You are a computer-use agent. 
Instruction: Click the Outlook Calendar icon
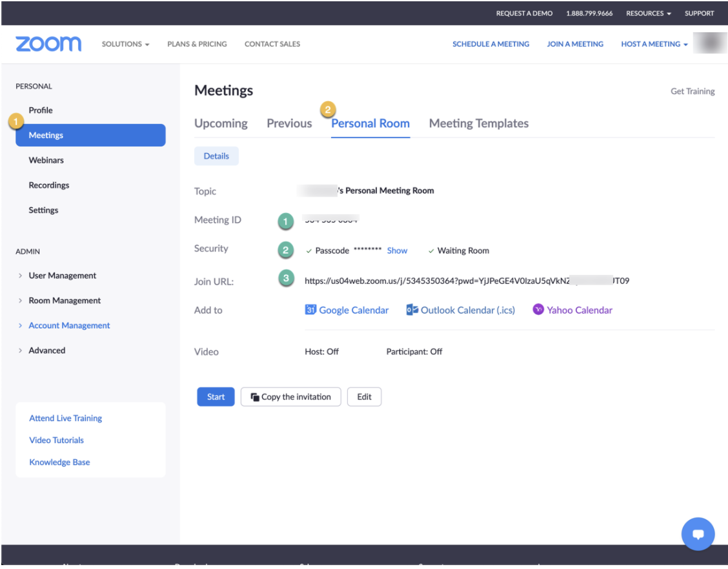[412, 310]
